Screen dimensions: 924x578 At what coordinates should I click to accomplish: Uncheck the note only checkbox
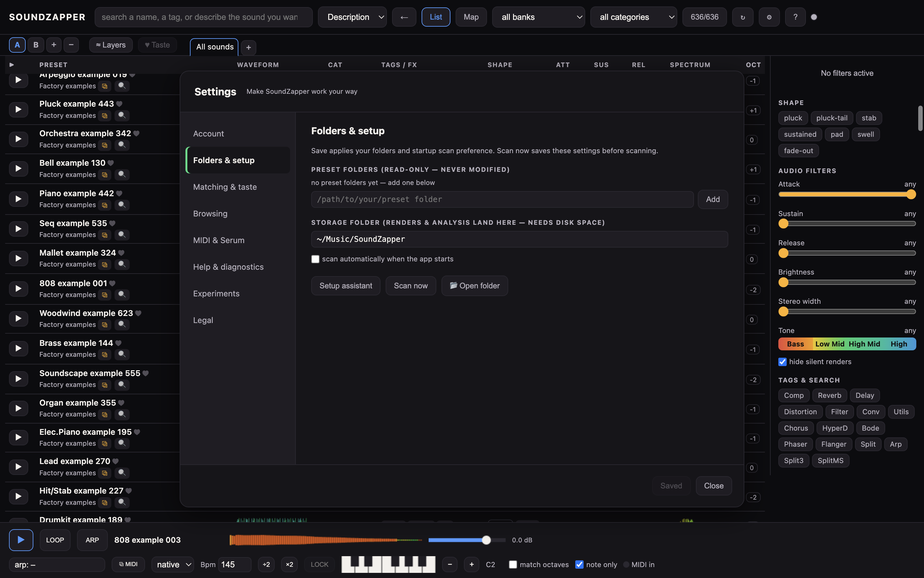pyautogui.click(x=579, y=565)
